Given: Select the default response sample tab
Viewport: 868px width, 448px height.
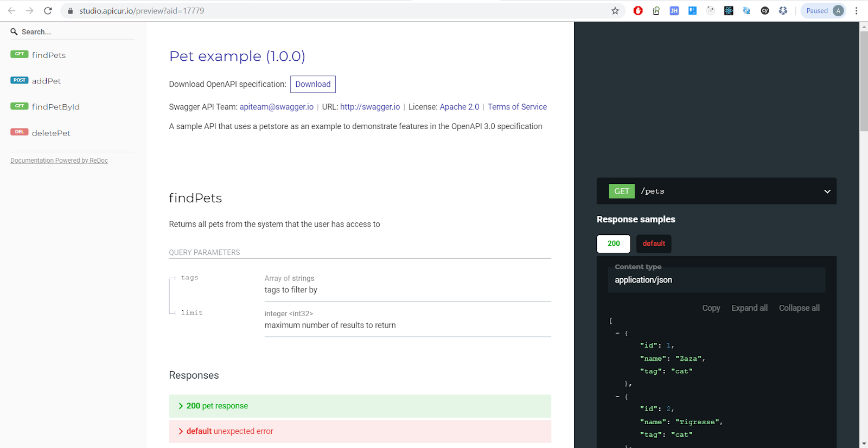Looking at the screenshot, I should [654, 244].
